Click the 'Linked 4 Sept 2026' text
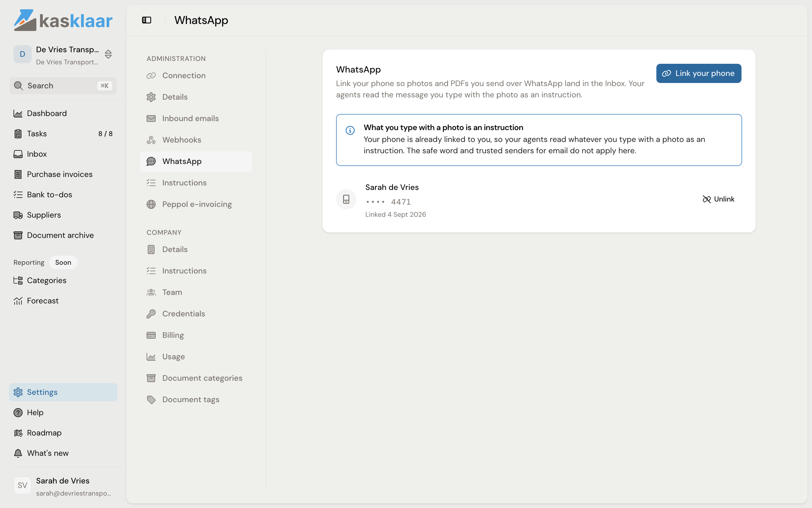This screenshot has height=508, width=812. (396, 215)
